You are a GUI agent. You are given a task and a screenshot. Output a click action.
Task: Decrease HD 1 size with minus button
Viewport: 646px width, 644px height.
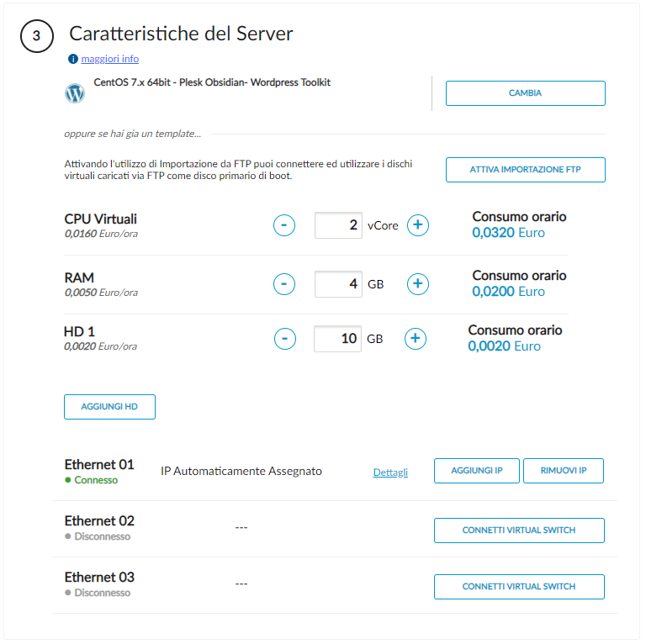(x=285, y=339)
